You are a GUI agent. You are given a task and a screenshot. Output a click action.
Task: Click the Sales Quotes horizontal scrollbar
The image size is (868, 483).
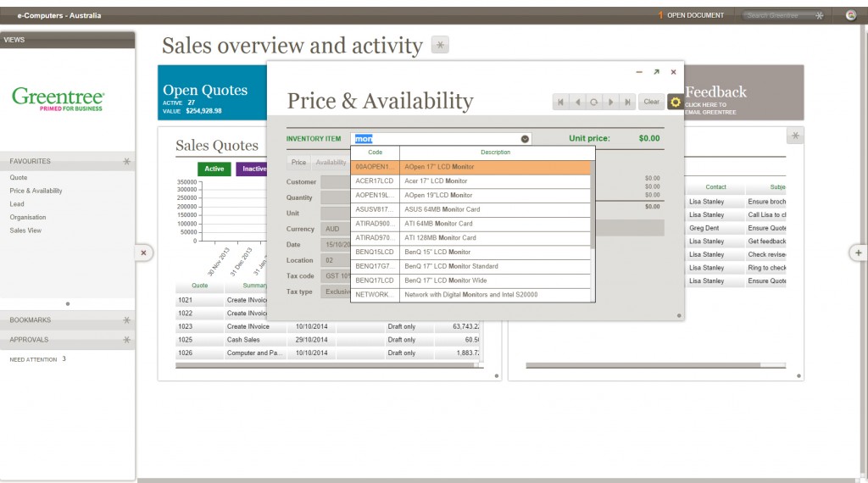(325, 365)
